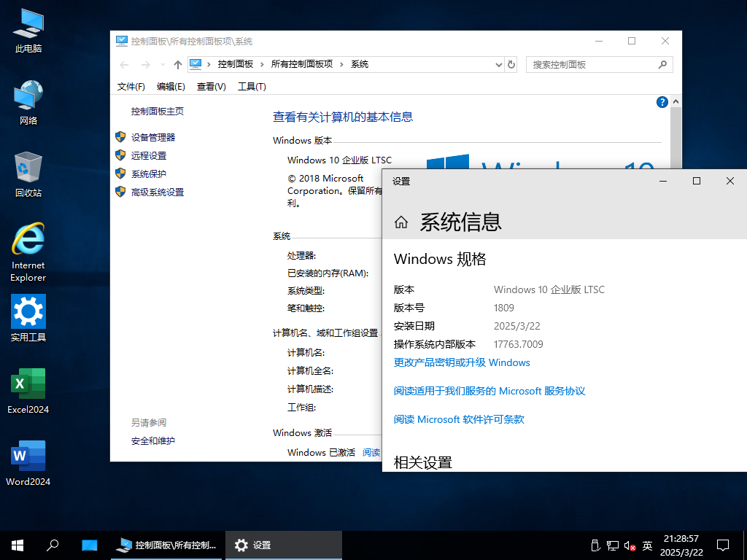
Task: Open the taskbar clock and date
Action: click(681, 545)
